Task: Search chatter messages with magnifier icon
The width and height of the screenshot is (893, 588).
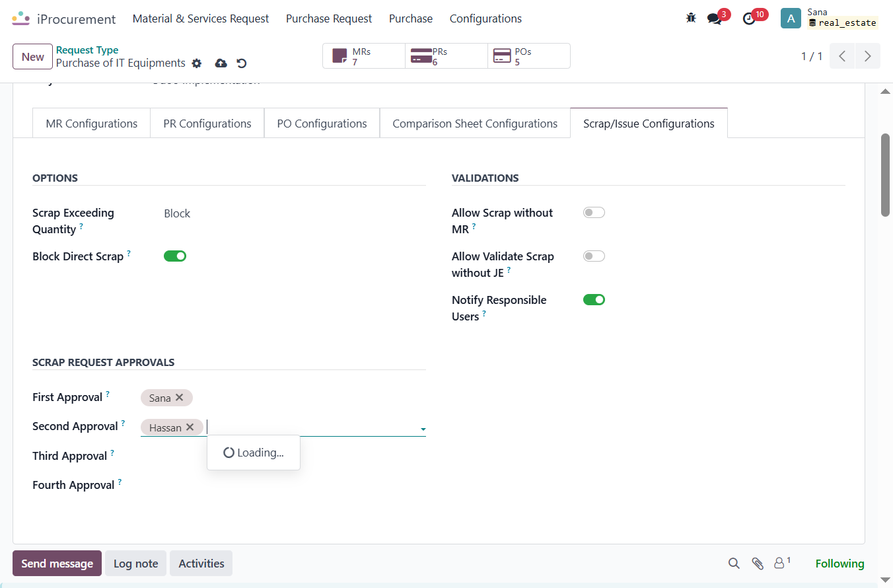Action: point(734,564)
